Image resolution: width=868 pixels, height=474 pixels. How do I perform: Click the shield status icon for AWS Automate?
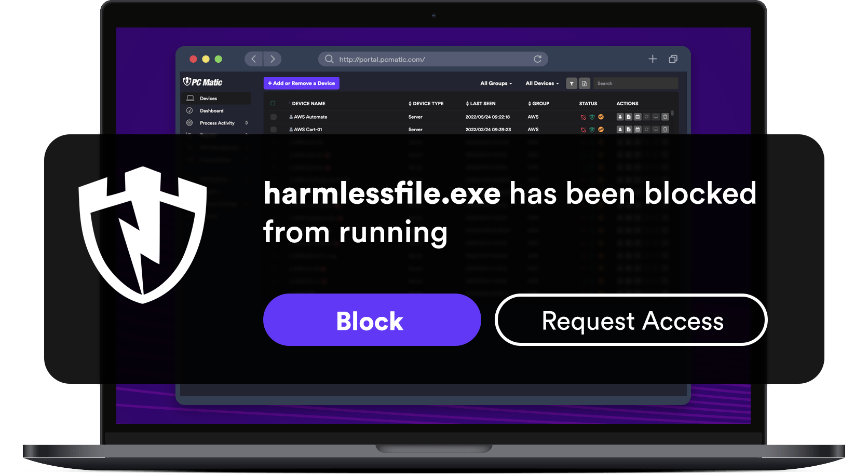pos(592,117)
